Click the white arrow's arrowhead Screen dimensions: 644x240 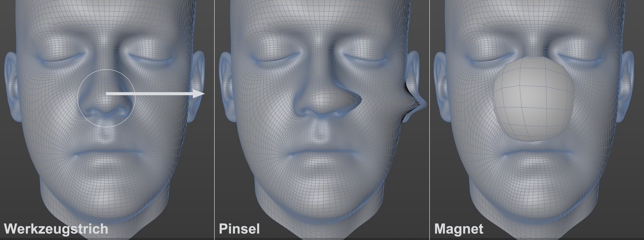point(199,94)
